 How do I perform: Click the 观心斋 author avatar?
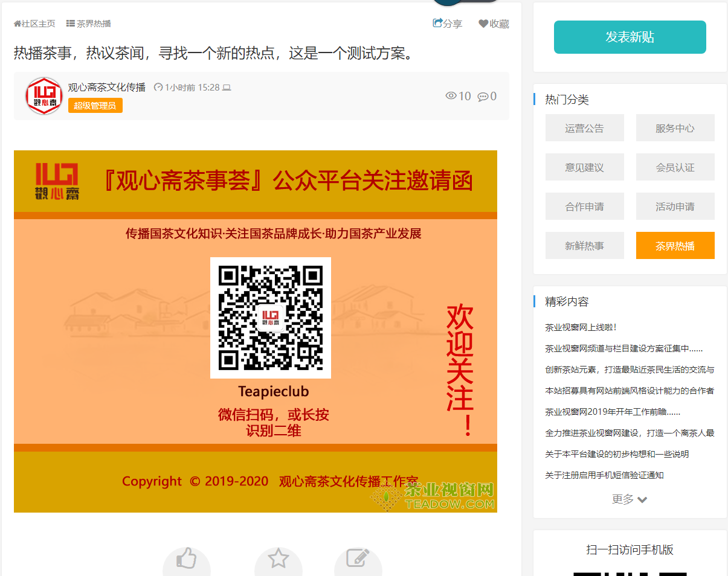coord(43,96)
